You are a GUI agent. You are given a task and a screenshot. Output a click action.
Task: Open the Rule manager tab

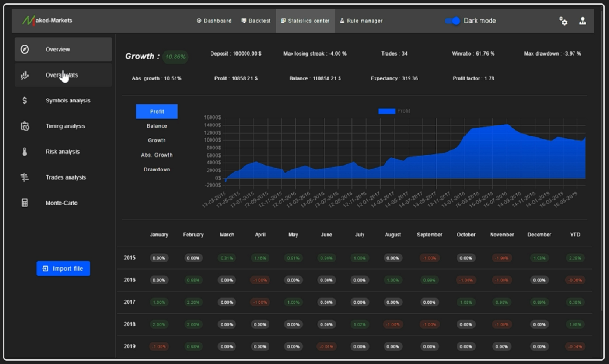(361, 21)
